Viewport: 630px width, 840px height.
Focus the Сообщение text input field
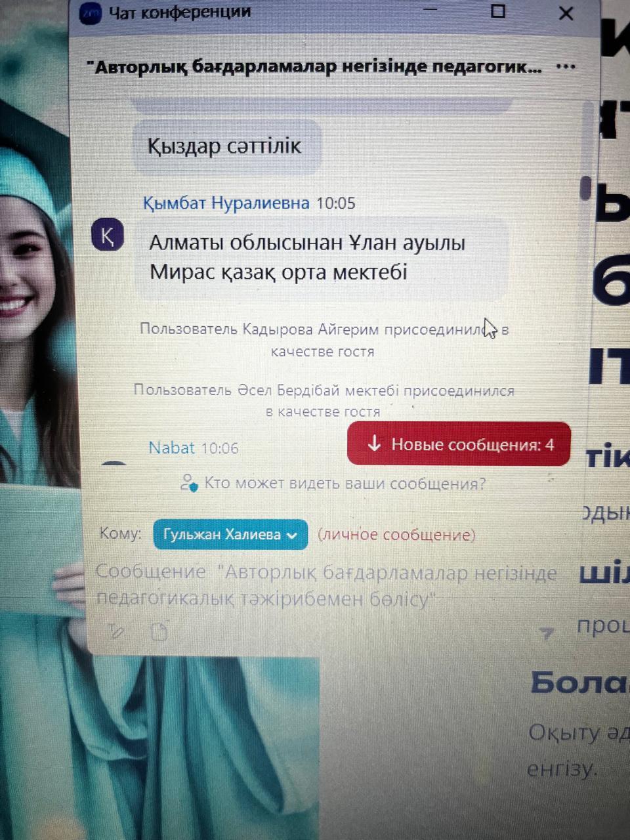pos(327,586)
